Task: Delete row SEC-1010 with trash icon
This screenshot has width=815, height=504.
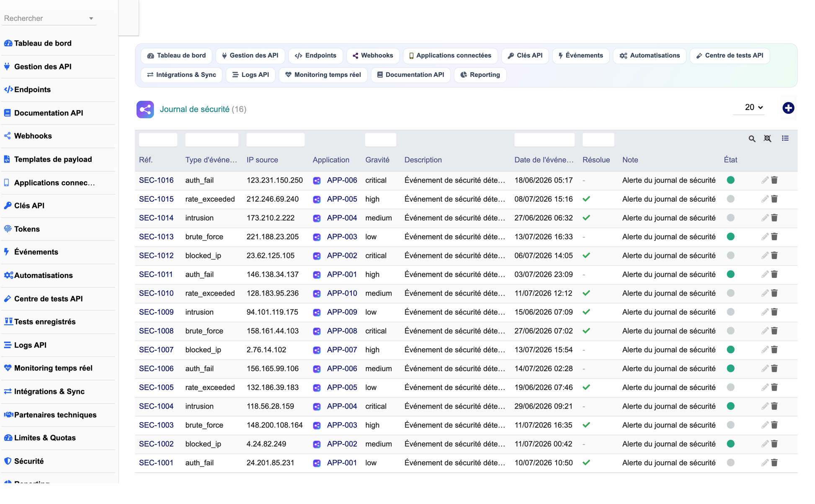Action: click(x=774, y=293)
